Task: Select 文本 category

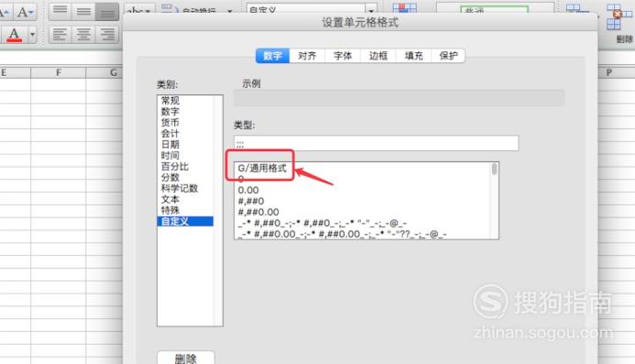Action: click(x=185, y=199)
